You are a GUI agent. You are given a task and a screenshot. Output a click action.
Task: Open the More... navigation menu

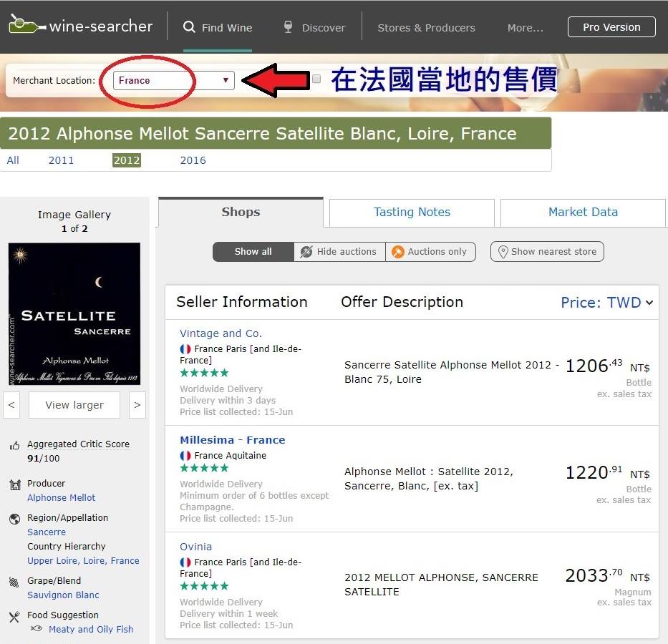[526, 28]
